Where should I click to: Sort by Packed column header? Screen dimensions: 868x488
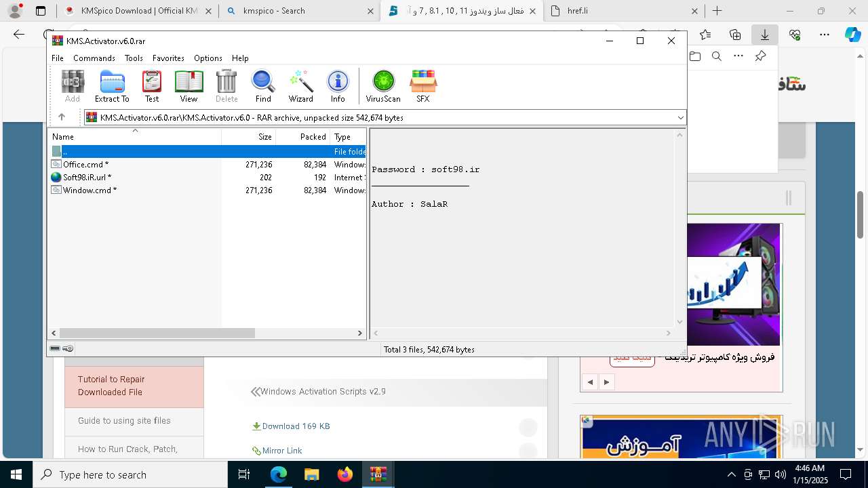pyautogui.click(x=303, y=136)
